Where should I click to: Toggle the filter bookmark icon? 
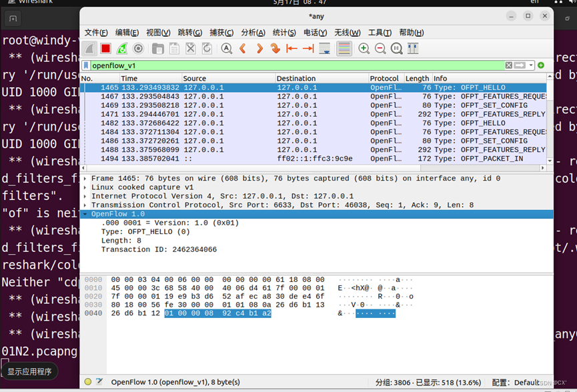85,65
